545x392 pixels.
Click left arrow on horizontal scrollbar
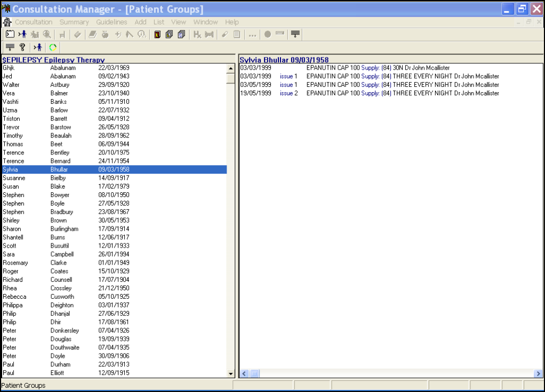[x=244, y=374]
